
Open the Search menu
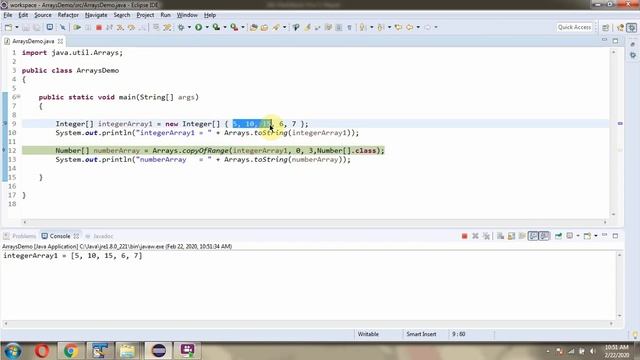tap(122, 15)
